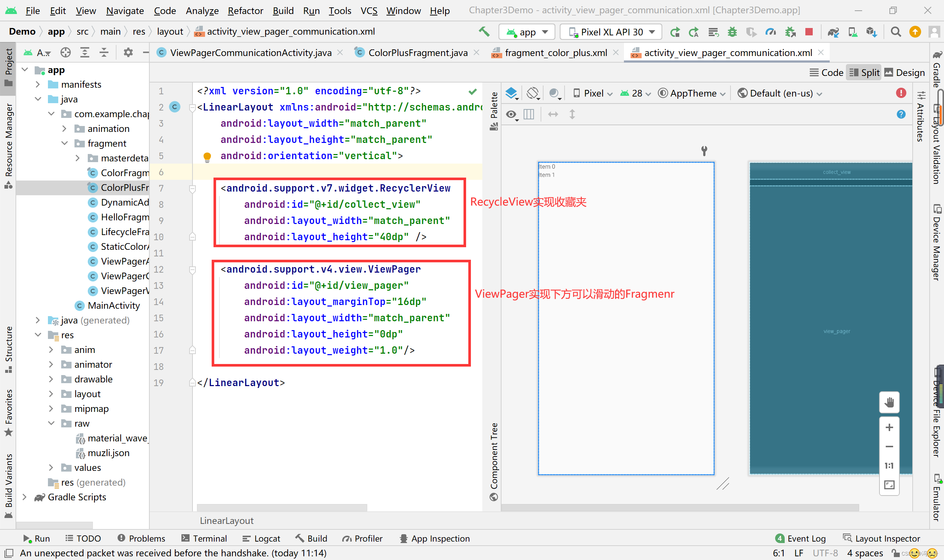Screen dimensions: 944x560
Task: Click Expand All in project panel
Action: click(85, 52)
